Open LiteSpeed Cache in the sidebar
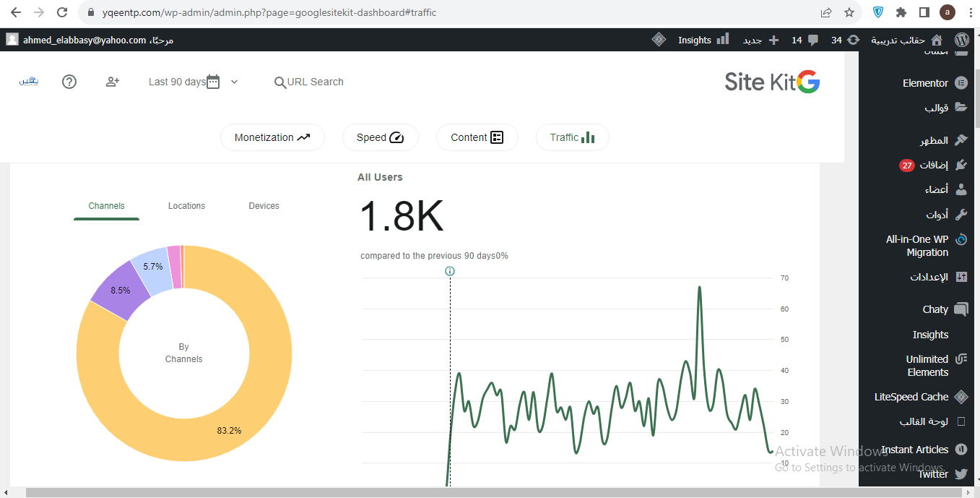980x498 pixels. [x=911, y=397]
